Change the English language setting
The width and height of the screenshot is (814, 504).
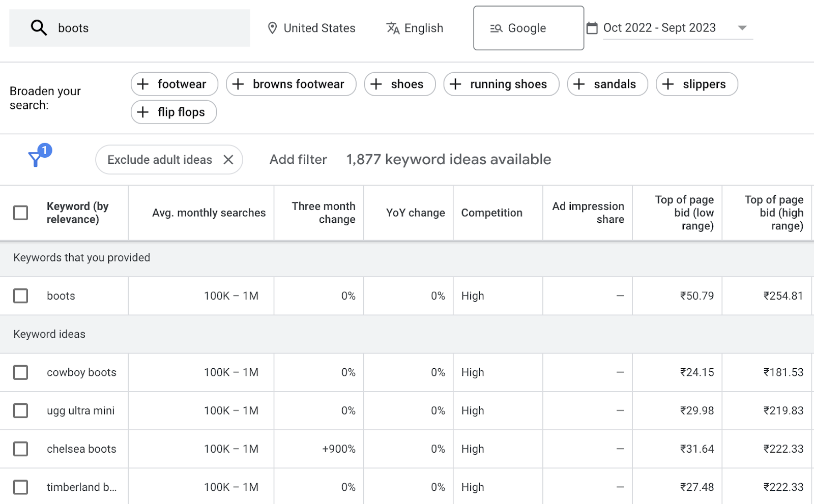[x=415, y=28]
